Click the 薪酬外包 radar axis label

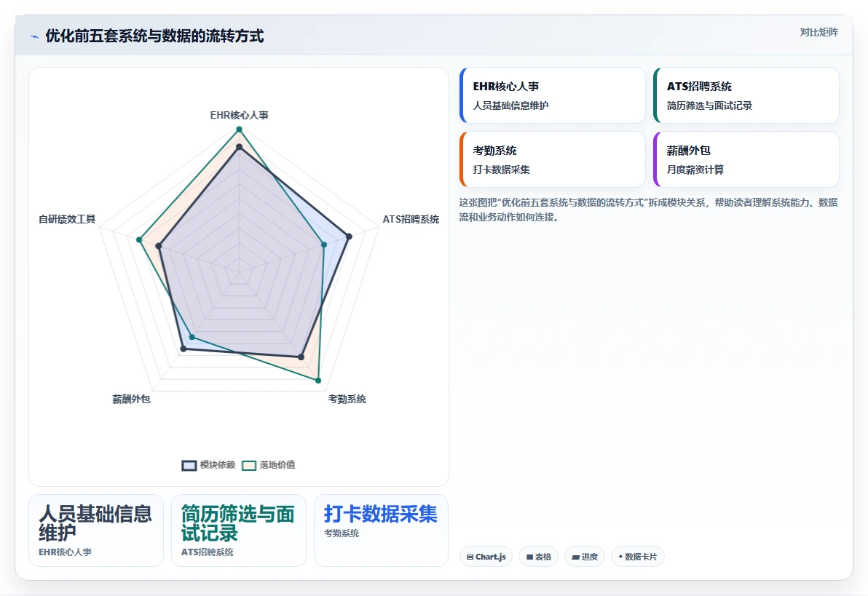click(131, 399)
